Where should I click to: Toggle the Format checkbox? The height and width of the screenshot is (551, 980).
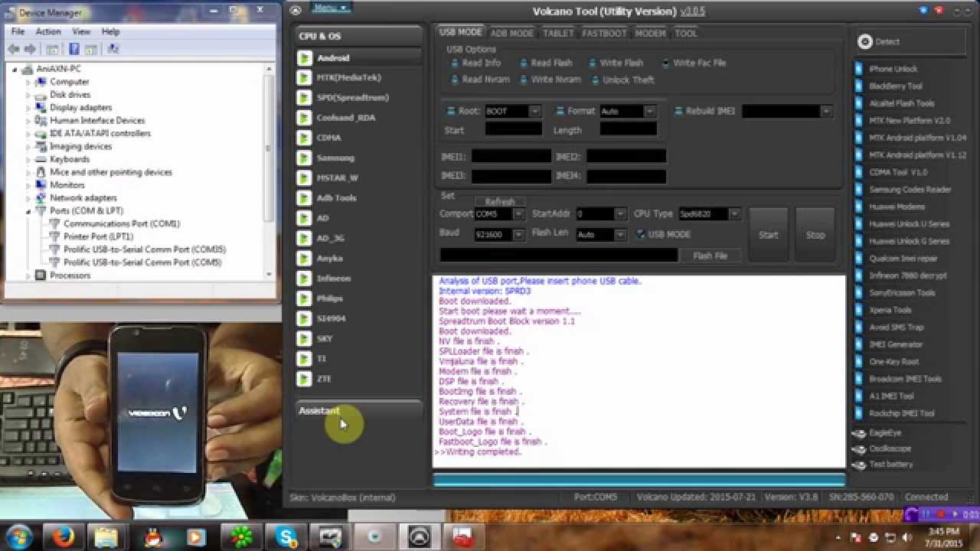click(x=560, y=111)
